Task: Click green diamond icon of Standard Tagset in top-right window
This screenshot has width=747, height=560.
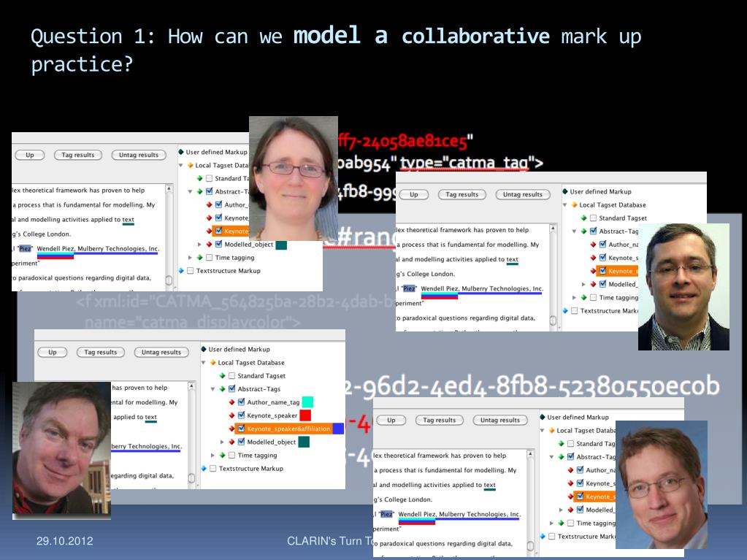Action: coord(584,218)
